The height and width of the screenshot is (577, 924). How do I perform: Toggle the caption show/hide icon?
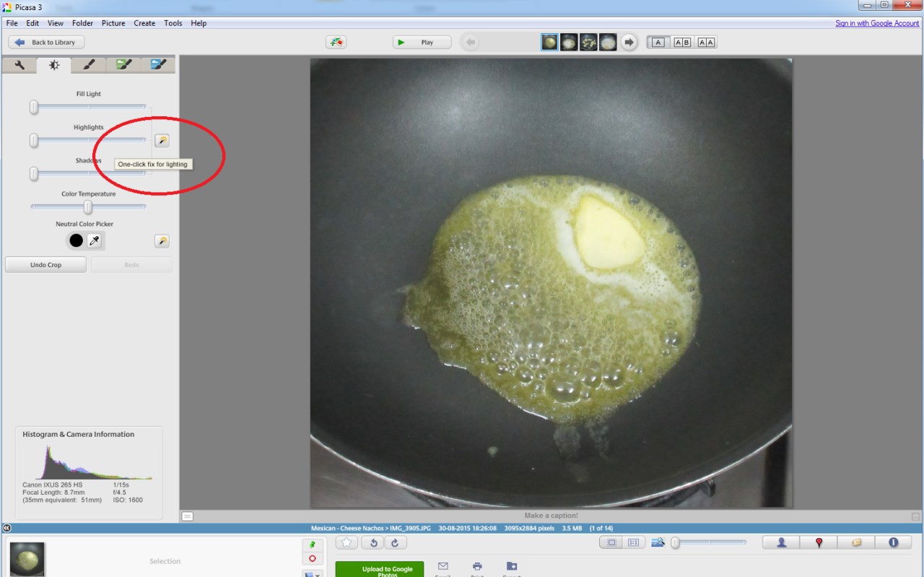[187, 516]
